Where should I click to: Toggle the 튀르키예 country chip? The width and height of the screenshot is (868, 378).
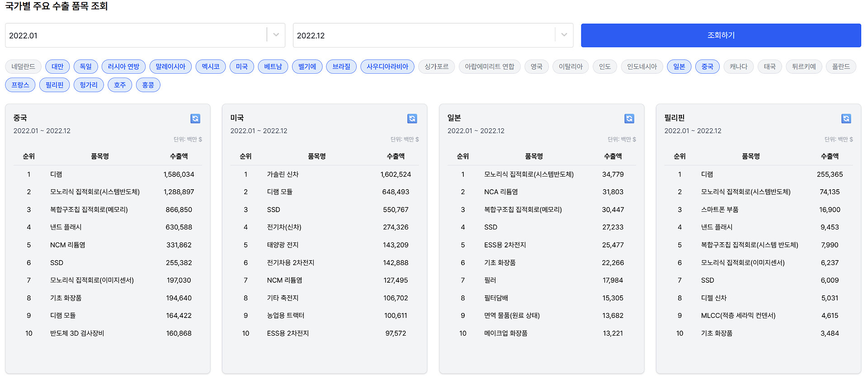click(x=804, y=66)
